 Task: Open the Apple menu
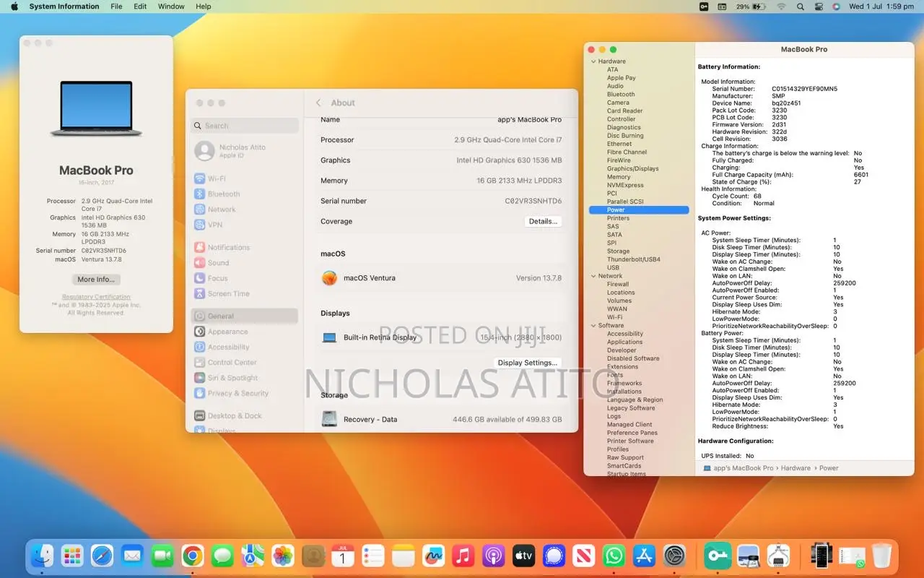click(x=14, y=7)
